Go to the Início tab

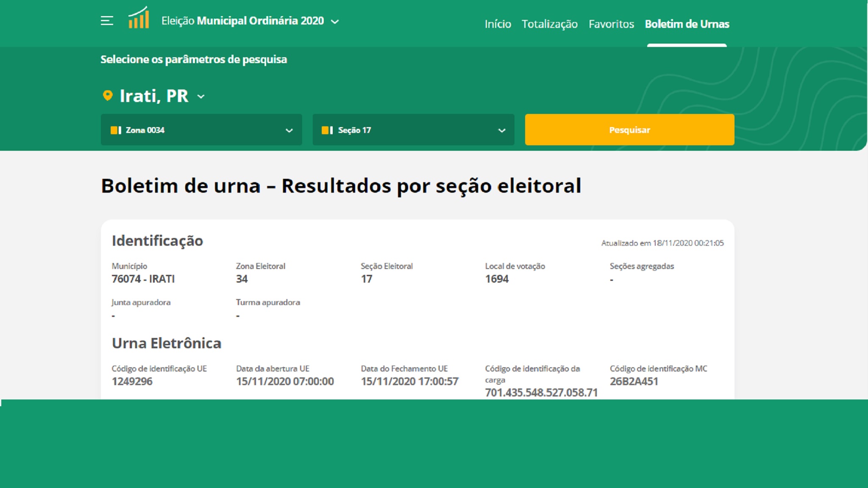coord(498,24)
